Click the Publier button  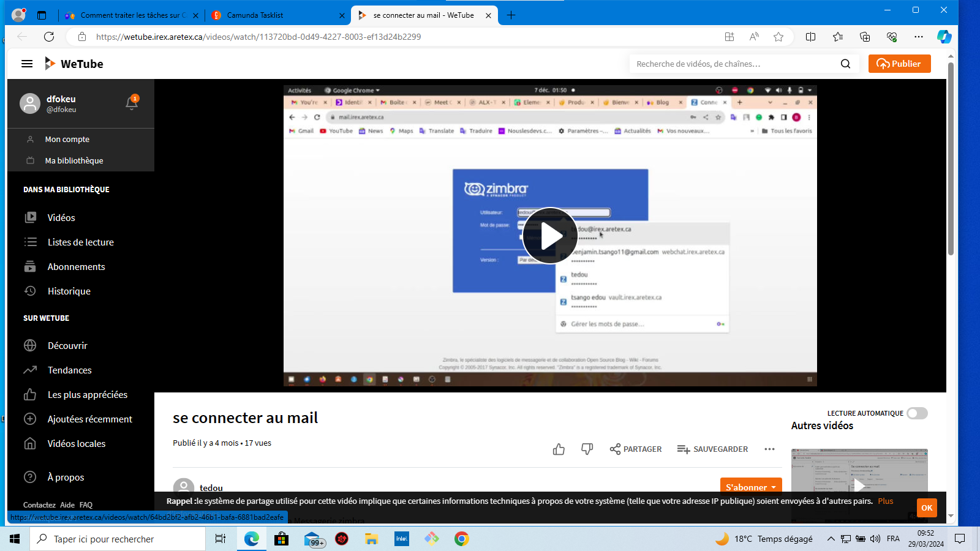click(899, 64)
